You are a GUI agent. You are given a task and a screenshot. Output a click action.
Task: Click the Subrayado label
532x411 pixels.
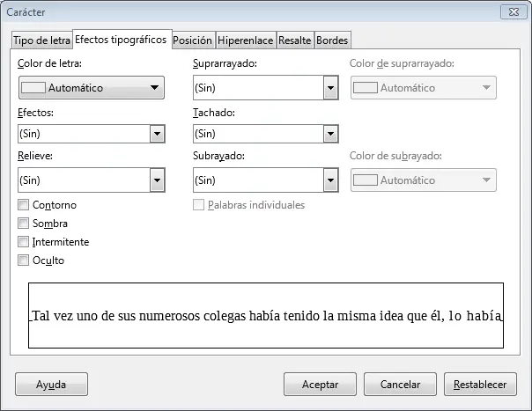click(218, 156)
